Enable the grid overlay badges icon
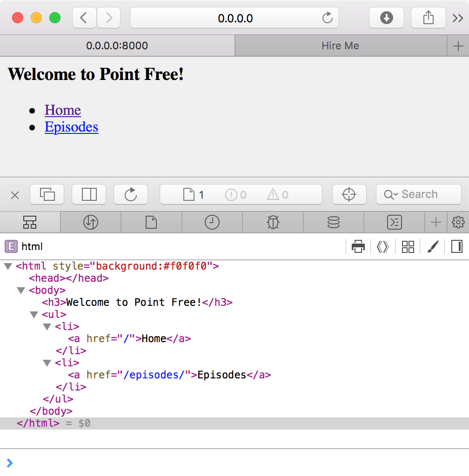 408,246
